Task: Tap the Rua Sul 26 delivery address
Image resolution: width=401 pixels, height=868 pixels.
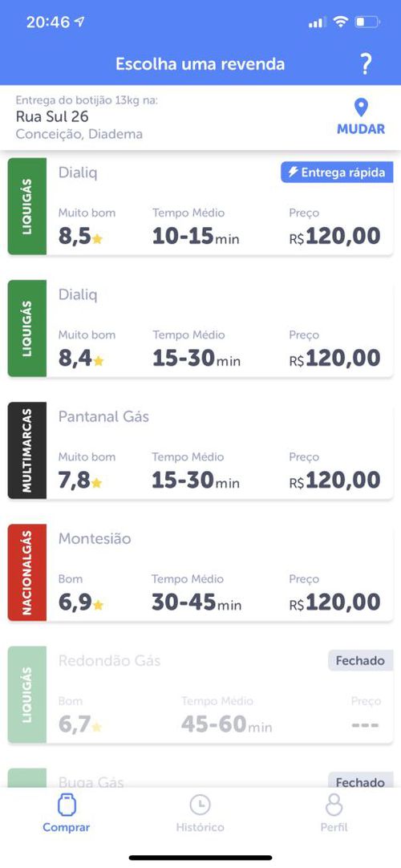Action: point(52,117)
